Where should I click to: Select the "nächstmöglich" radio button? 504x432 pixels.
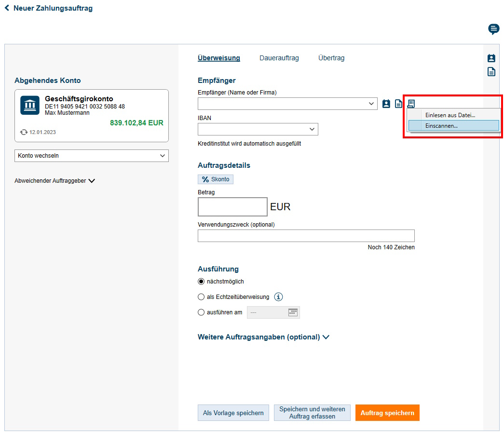click(202, 282)
